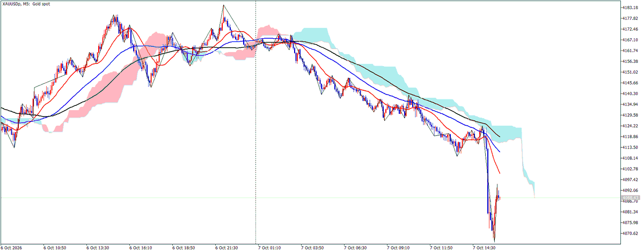Click the 4134.94 price axis value

tap(630, 104)
